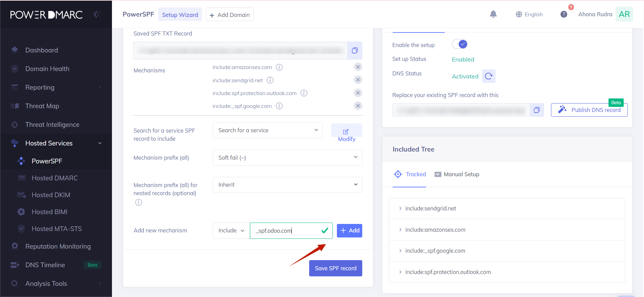Switch to the Manual Setup tab
This screenshot has width=644, height=297.
(457, 174)
